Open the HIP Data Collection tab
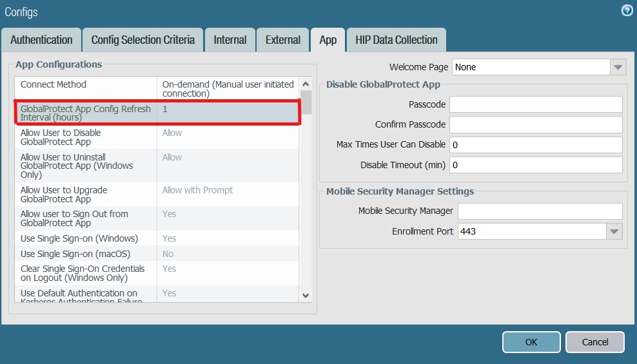Viewport: 637px width, 364px height. pyautogui.click(x=396, y=40)
